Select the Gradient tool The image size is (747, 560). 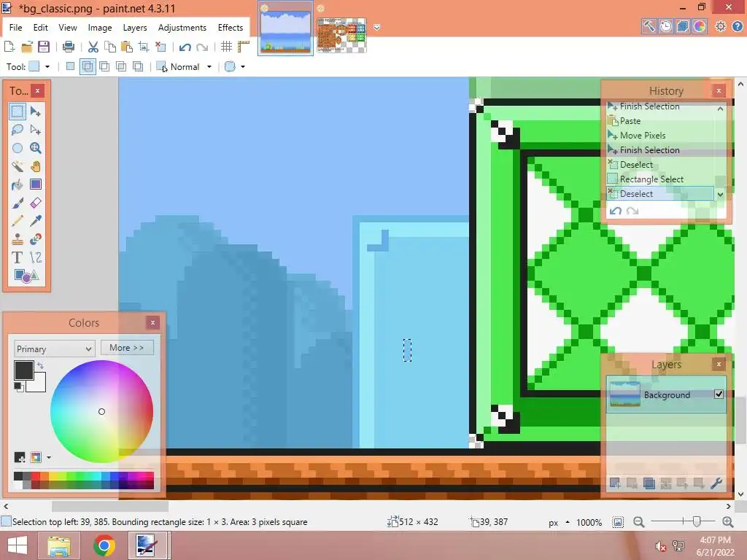[x=36, y=184]
